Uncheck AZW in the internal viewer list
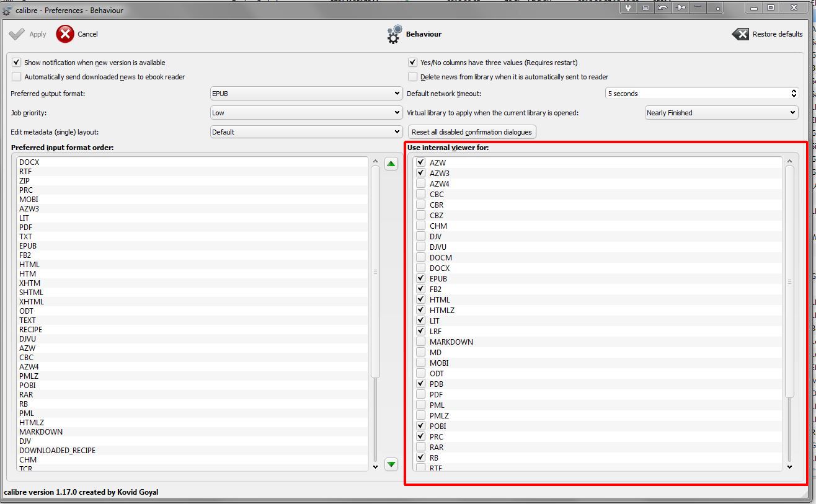816x504 pixels. (421, 162)
